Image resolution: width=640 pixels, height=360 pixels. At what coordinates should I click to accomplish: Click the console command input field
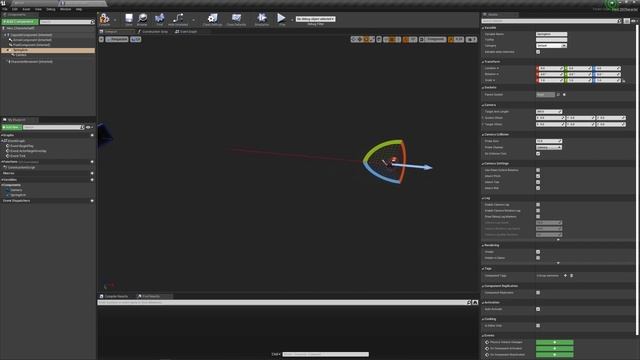click(x=325, y=354)
